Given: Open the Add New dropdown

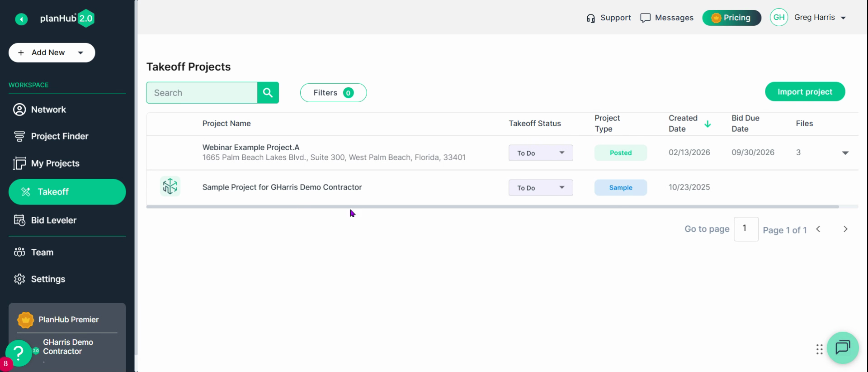Looking at the screenshot, I should pyautogui.click(x=52, y=52).
